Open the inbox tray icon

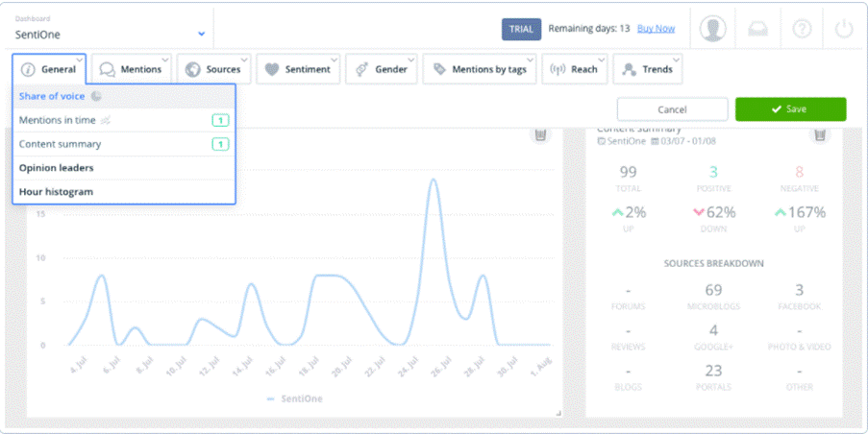[x=758, y=29]
